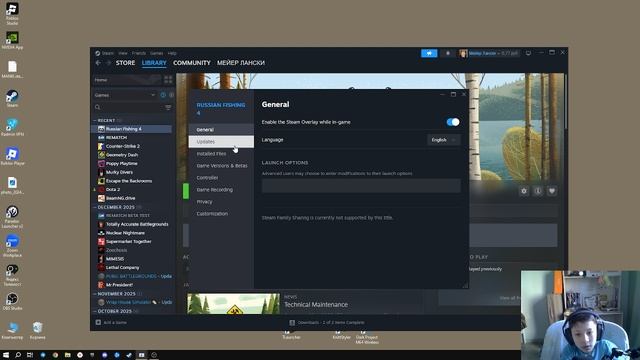Open the Steam menu in the menu bar

tap(108, 53)
